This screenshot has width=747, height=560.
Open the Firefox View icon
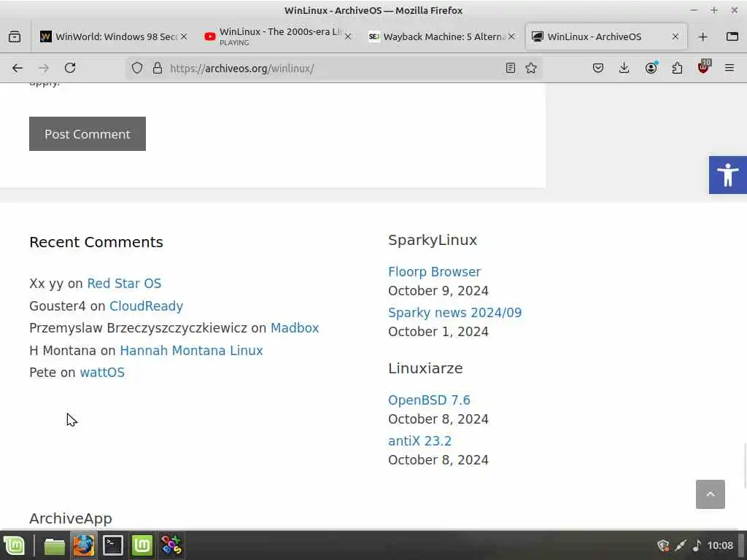(15, 36)
